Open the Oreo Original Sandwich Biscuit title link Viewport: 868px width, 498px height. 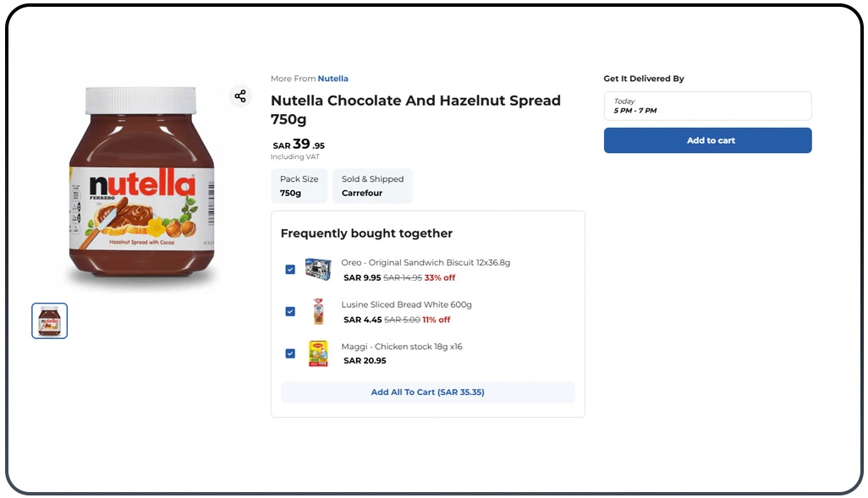point(426,262)
